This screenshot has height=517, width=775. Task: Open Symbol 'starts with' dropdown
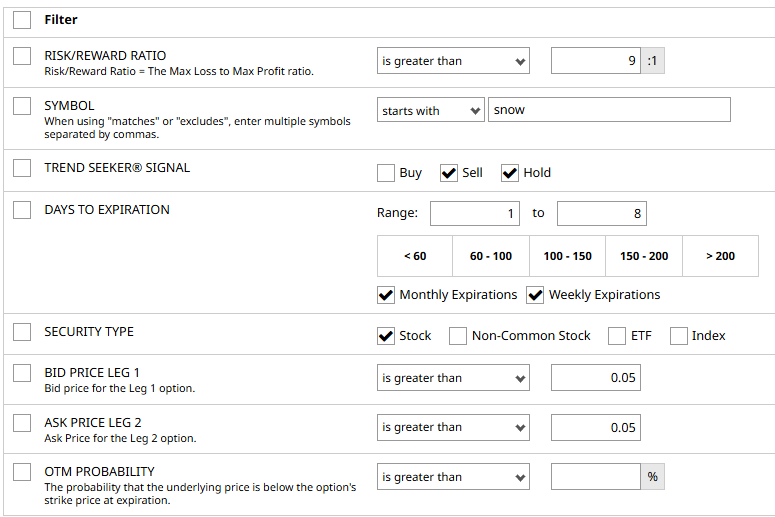tap(431, 111)
